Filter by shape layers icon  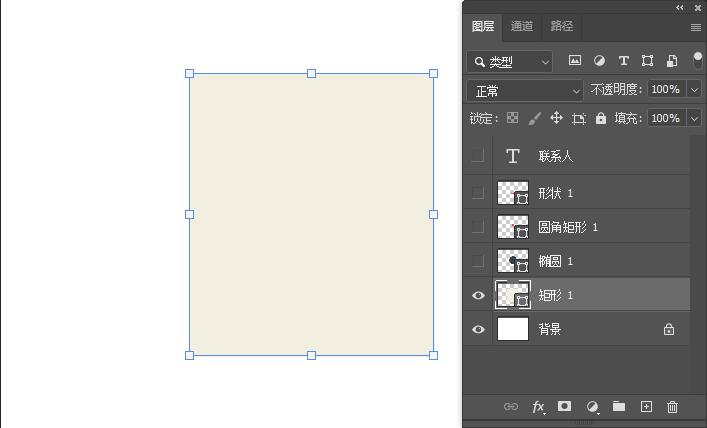coord(647,60)
